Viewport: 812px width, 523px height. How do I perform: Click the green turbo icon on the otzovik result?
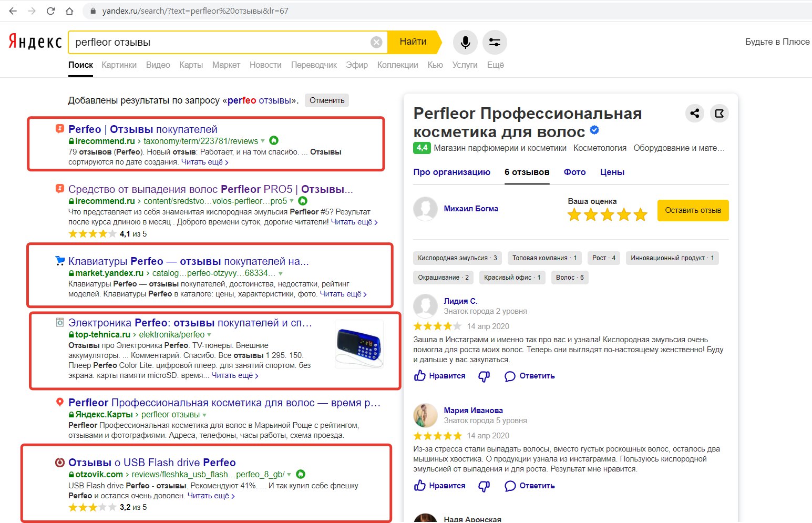tap(301, 474)
